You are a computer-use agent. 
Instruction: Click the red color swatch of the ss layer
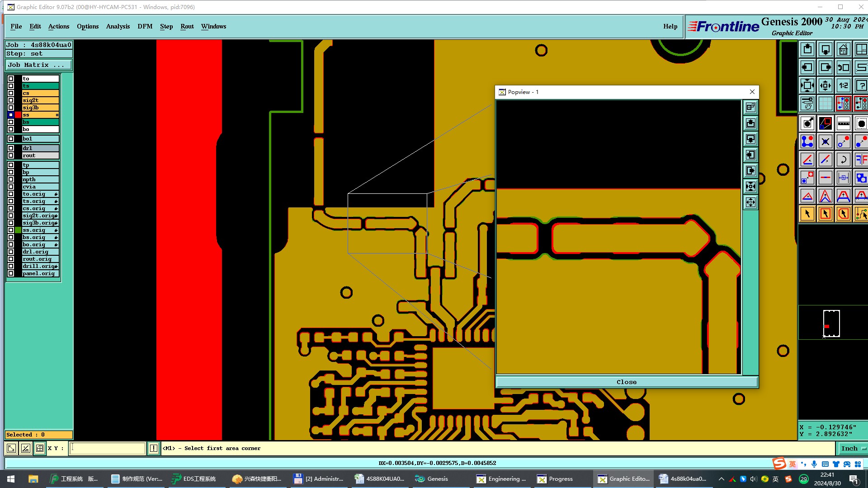18,115
